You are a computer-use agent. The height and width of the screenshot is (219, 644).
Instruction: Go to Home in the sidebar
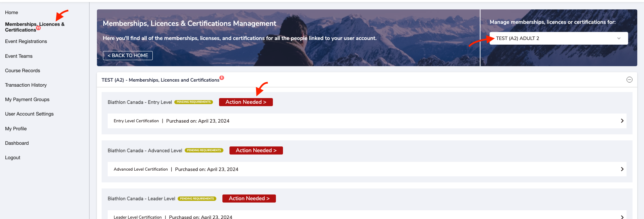[11, 12]
